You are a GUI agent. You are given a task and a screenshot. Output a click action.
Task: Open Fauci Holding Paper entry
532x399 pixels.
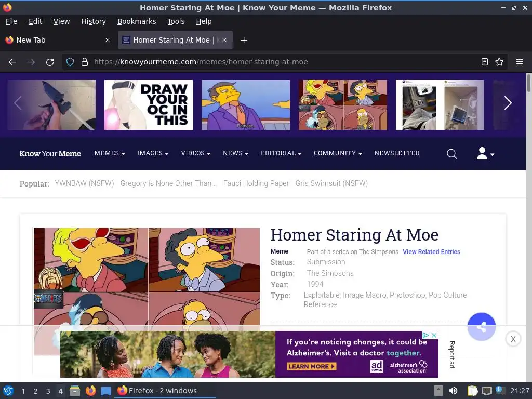(256, 183)
